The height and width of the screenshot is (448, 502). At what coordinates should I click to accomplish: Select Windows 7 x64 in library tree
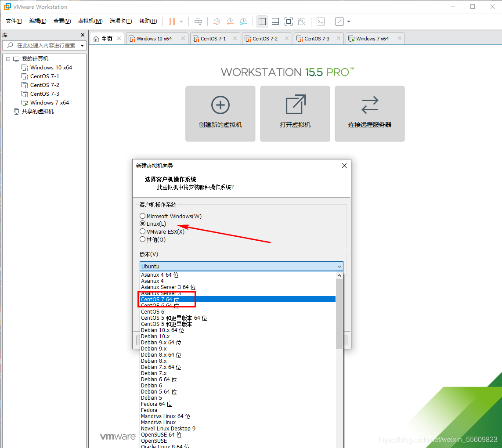pyautogui.click(x=50, y=103)
